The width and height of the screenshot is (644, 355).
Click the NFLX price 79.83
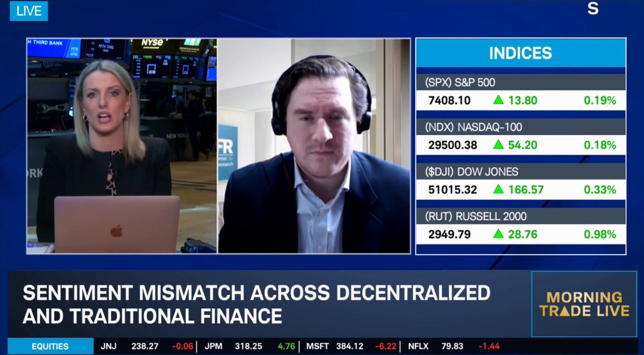click(452, 346)
